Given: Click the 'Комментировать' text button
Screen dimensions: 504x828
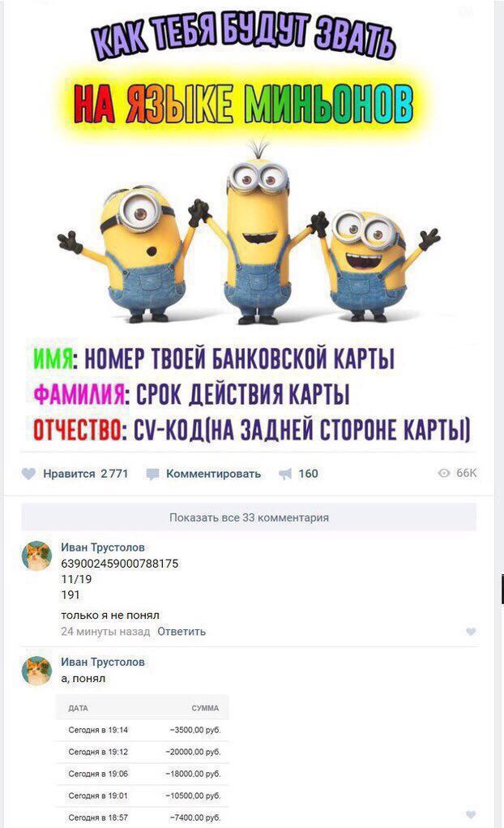Looking at the screenshot, I should pyautogui.click(x=213, y=474).
